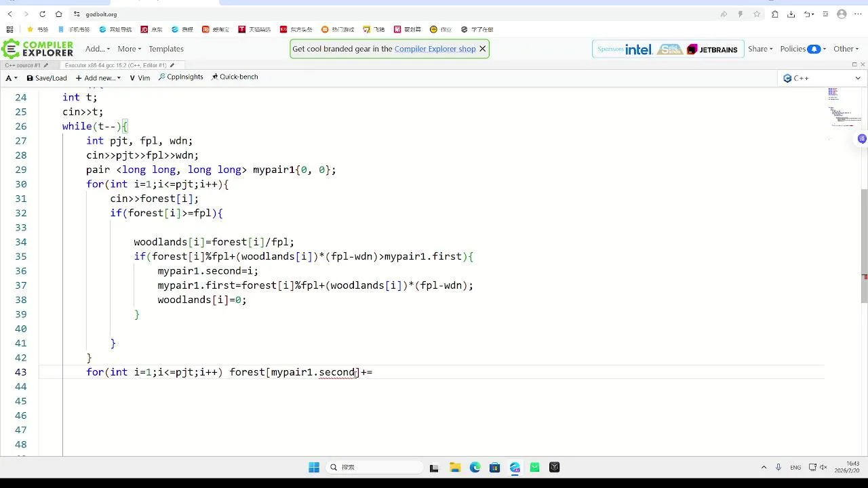Show hidden system tray icons
868x488 pixels.
(764, 467)
